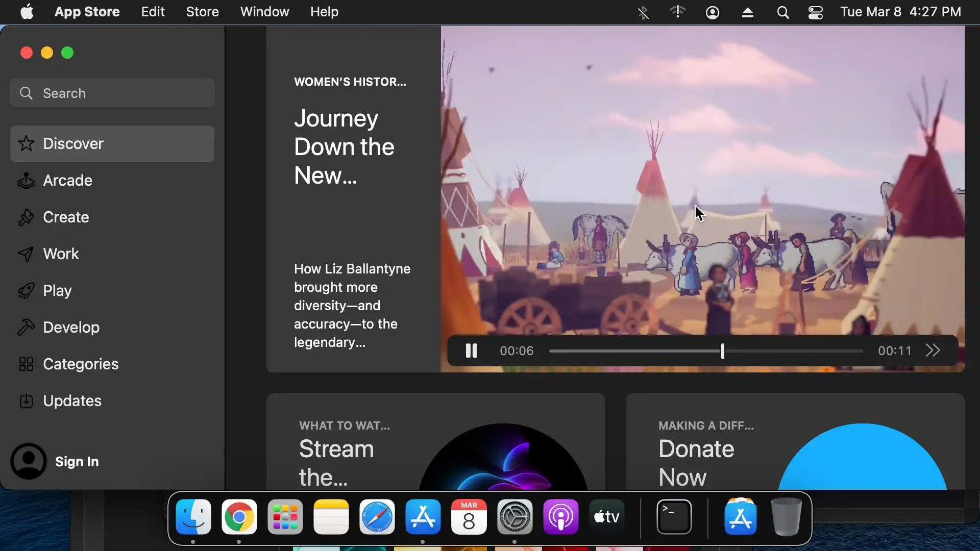The width and height of the screenshot is (980, 551).
Task: Show the Categories grid page
Action: coord(81,364)
